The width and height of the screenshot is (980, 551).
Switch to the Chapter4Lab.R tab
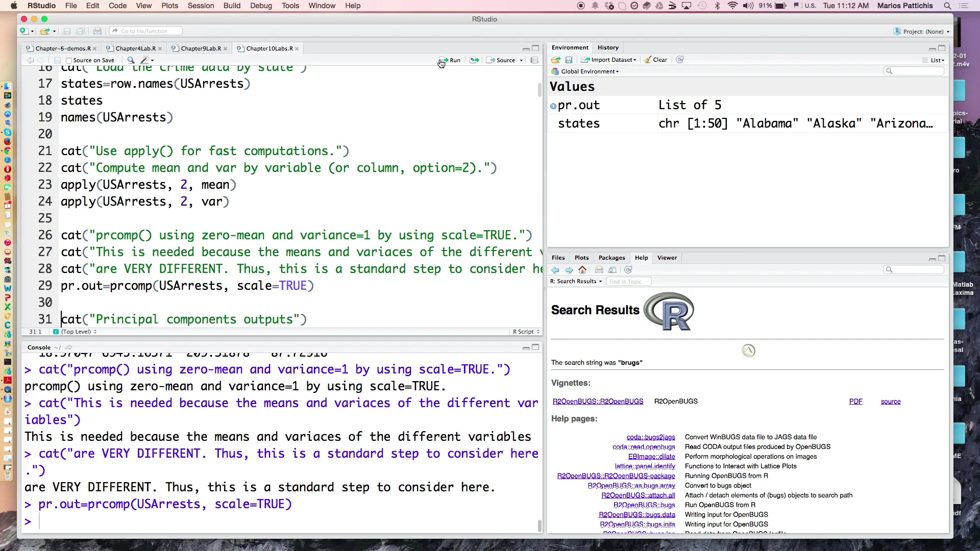[x=135, y=48]
